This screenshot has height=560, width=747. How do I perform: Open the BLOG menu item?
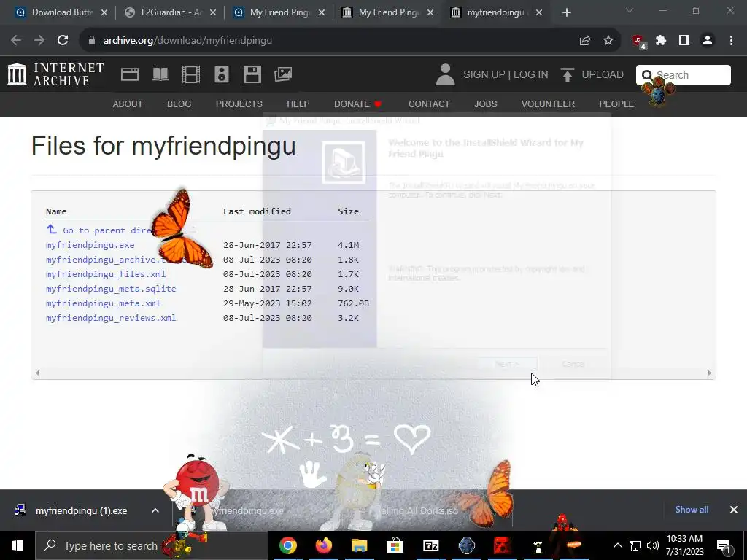point(179,104)
